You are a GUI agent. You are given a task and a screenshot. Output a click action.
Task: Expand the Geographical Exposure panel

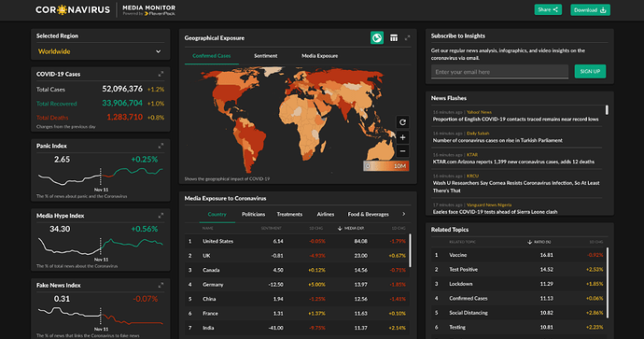click(x=408, y=37)
